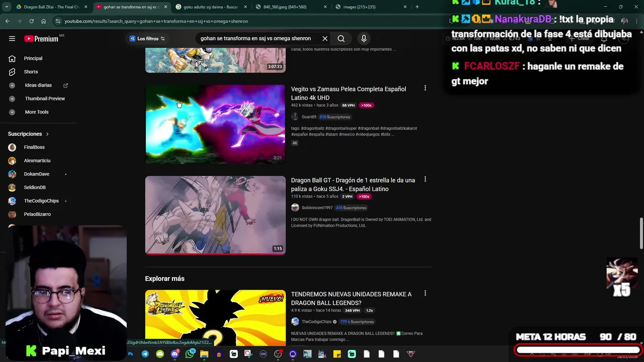Image resolution: width=644 pixels, height=362 pixels.
Task: Open options menu for Vegito vs Zamasu video
Action: (425, 88)
